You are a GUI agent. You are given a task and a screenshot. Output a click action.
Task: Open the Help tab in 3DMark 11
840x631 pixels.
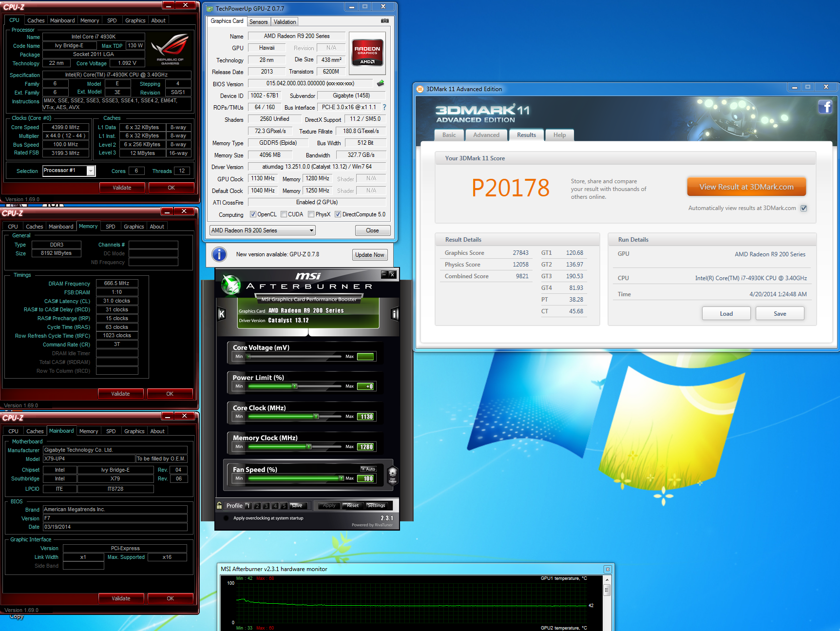[x=560, y=135]
